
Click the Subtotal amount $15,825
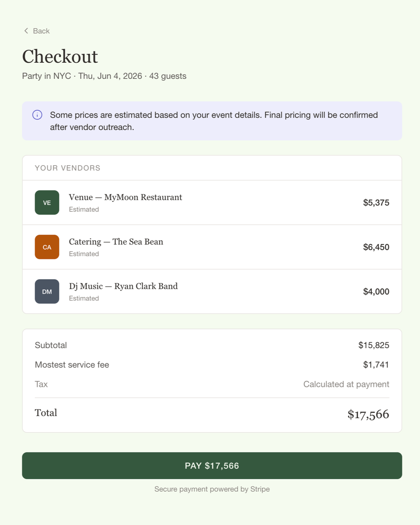(x=374, y=345)
